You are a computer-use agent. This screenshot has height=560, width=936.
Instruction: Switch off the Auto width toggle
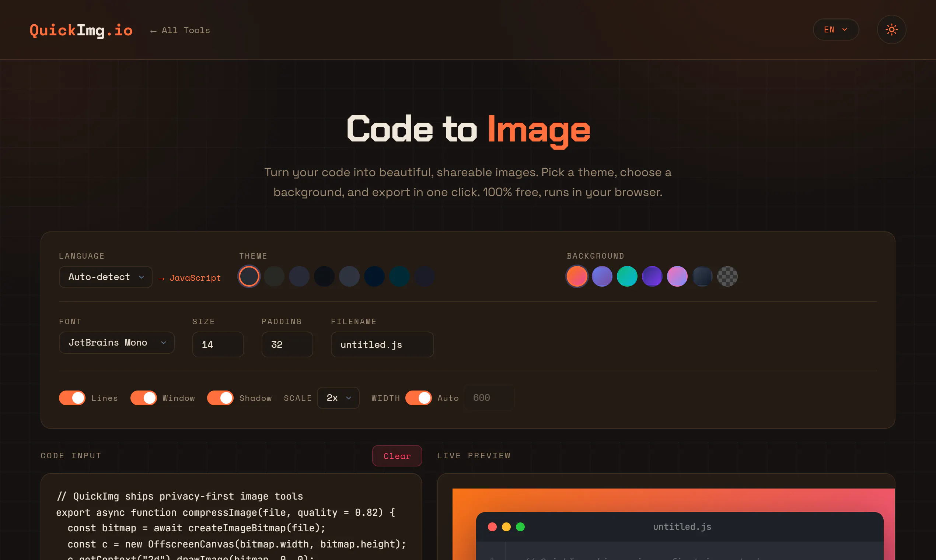[419, 398]
